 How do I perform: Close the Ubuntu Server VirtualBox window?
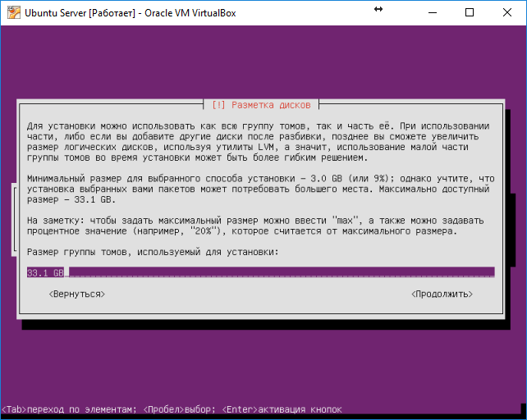coord(507,13)
